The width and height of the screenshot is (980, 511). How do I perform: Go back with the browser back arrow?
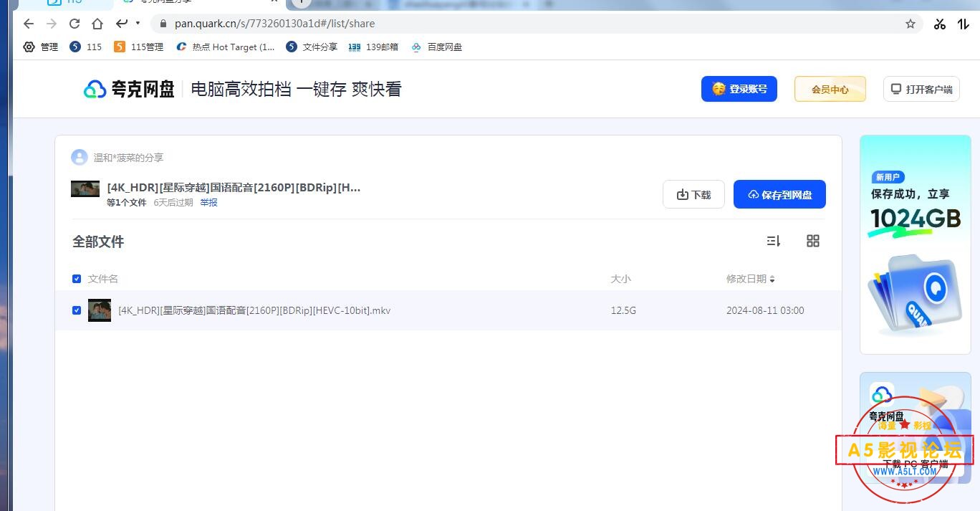coord(29,24)
